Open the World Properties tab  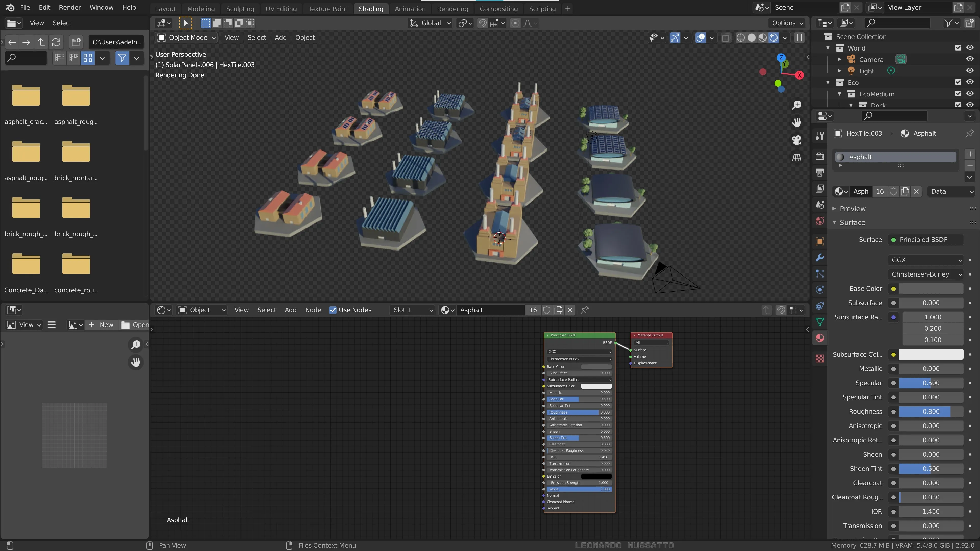click(x=820, y=221)
